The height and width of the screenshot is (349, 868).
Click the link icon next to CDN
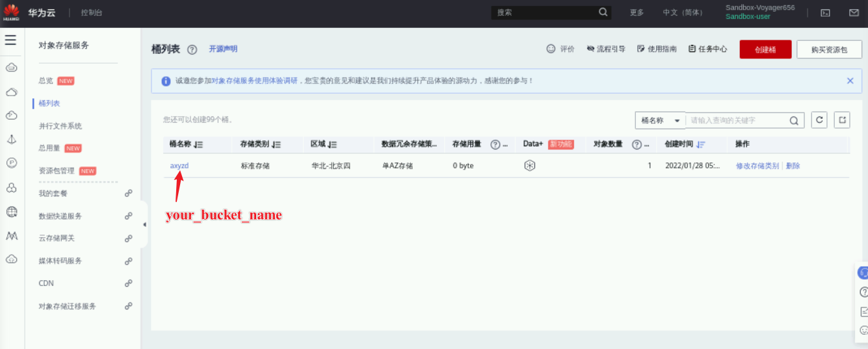click(x=129, y=283)
